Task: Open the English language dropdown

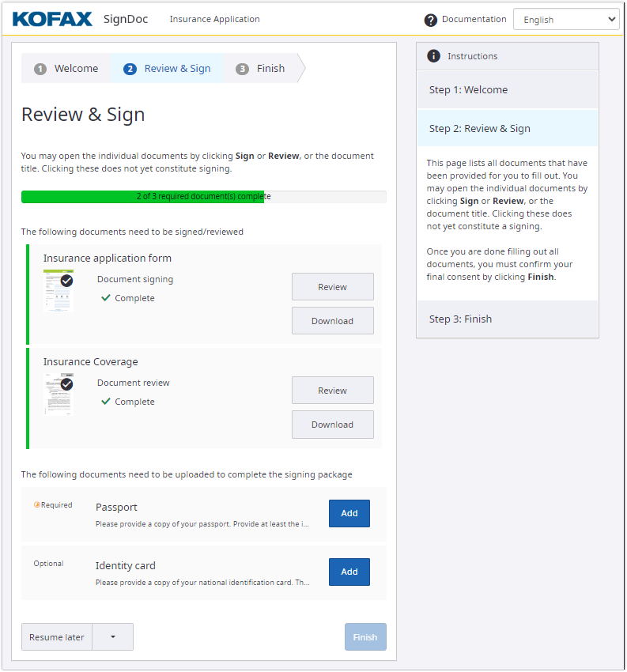Action: (x=566, y=20)
